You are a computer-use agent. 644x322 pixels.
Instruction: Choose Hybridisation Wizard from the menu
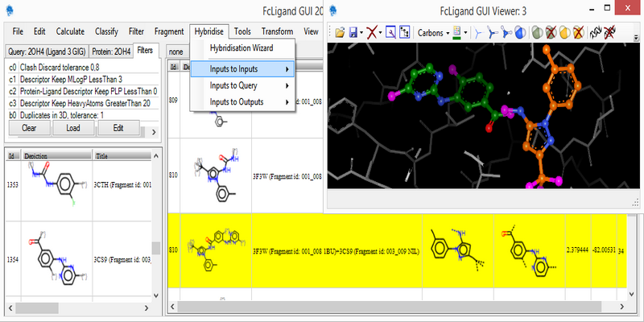pos(242,49)
